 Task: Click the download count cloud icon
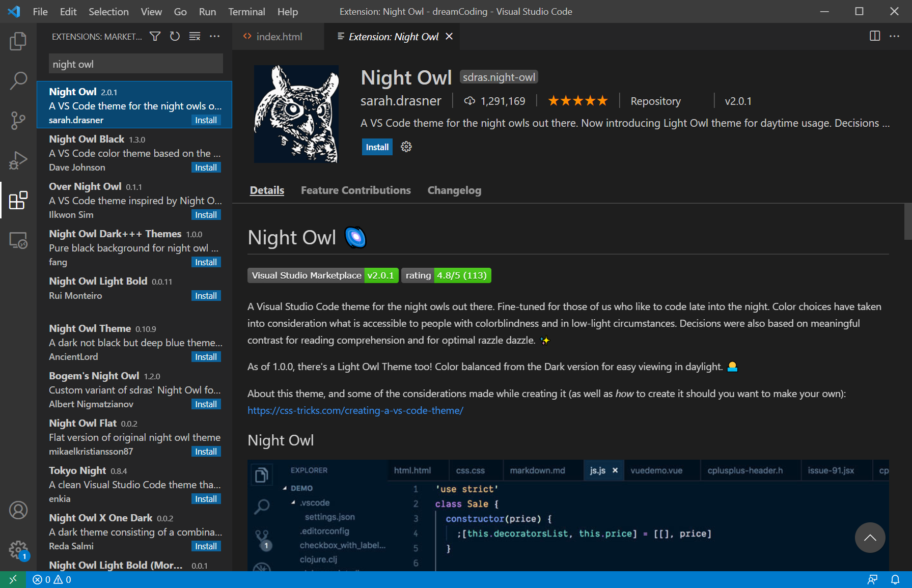click(x=469, y=101)
